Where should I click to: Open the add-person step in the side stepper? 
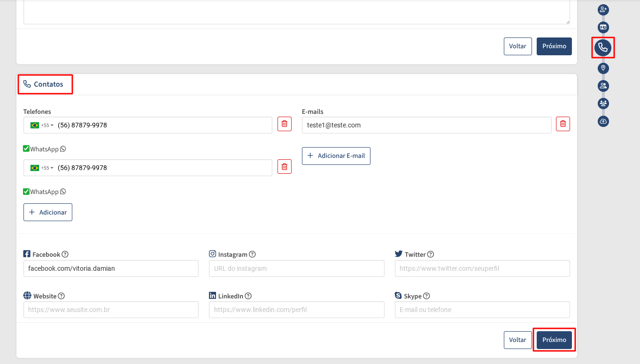603,9
